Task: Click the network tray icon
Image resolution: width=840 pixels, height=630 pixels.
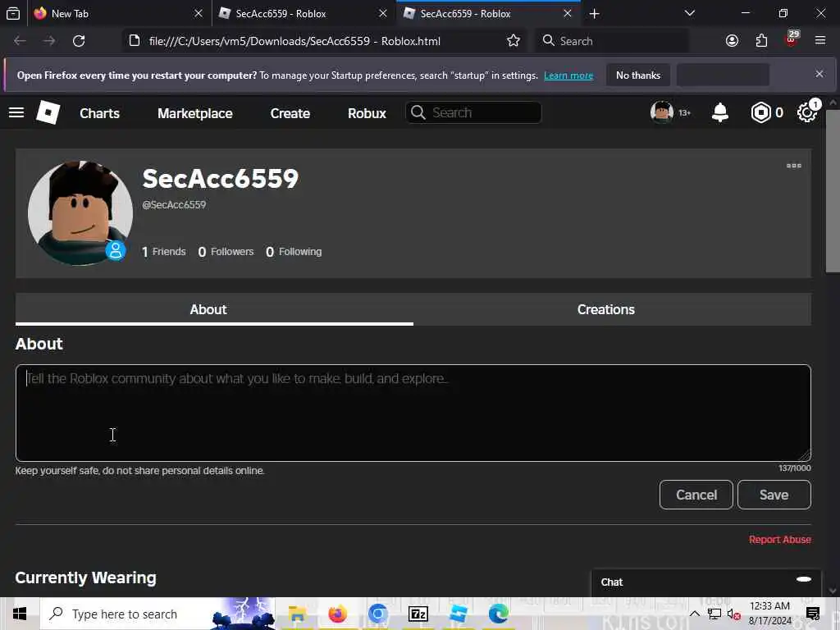Action: tap(714, 614)
